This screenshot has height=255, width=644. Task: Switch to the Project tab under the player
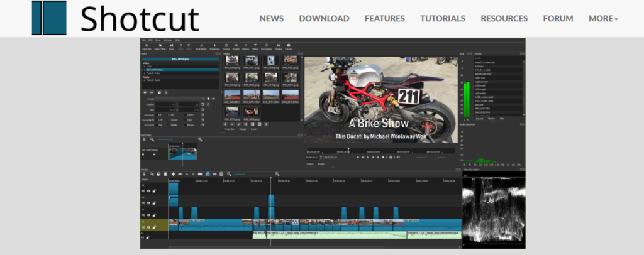321,164
